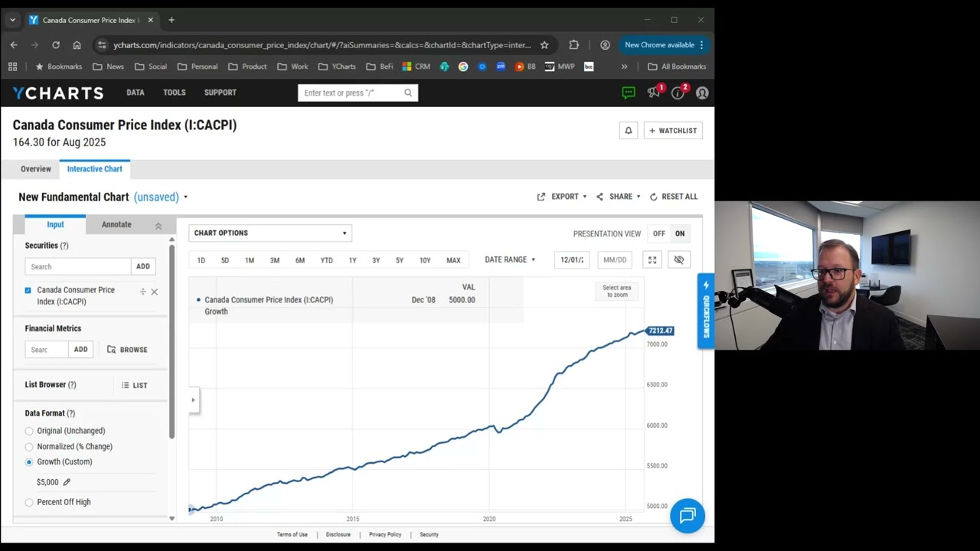Click the search magnifier icon in header

(408, 93)
